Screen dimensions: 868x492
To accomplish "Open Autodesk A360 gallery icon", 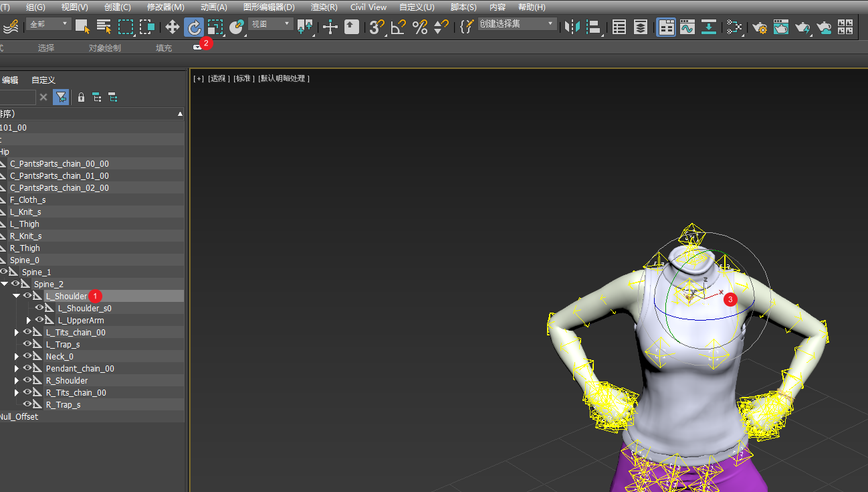I will click(x=845, y=27).
